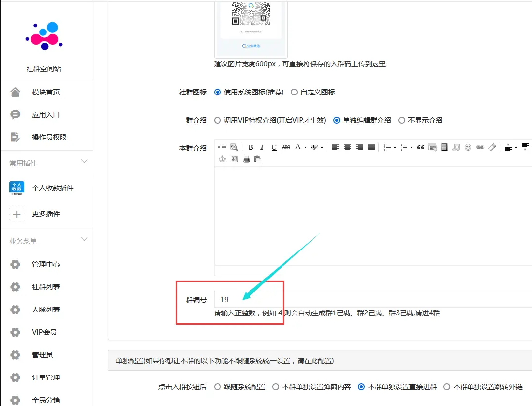Screen dimensions: 532x406
Task: Click eraser clear-format icon
Action: click(x=492, y=147)
